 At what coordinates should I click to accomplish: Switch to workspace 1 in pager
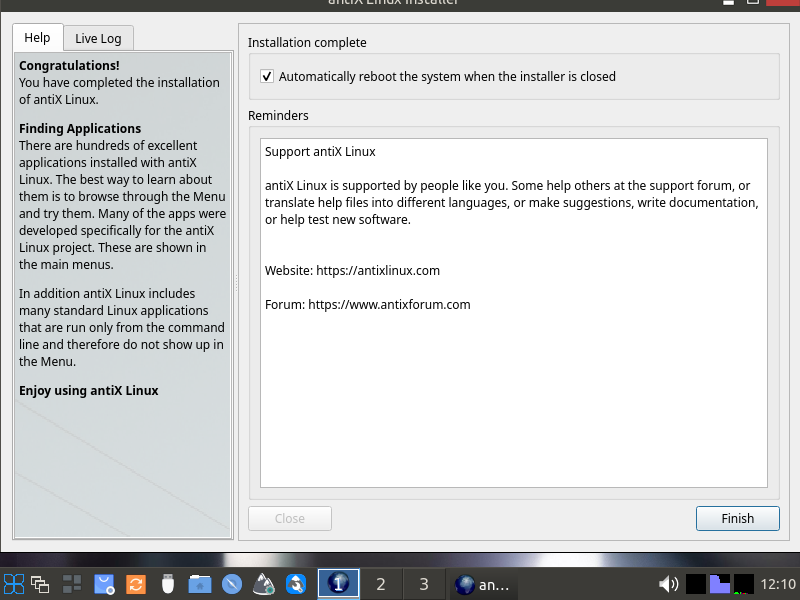pos(338,584)
